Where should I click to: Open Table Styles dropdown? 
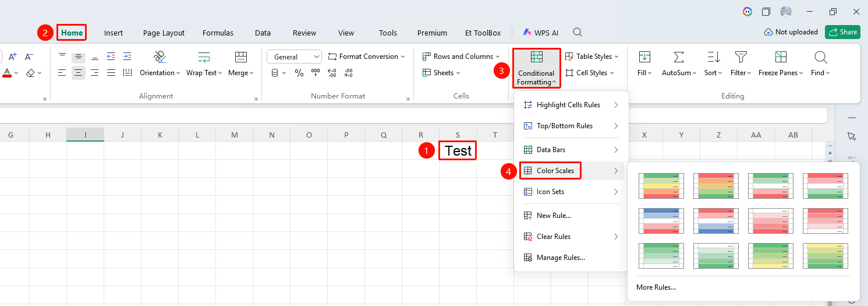click(591, 57)
